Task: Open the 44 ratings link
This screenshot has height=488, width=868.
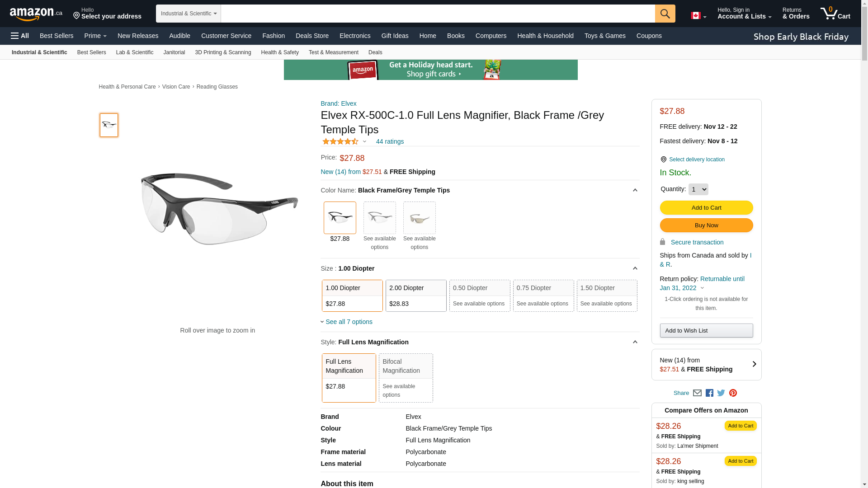Action: point(390,141)
